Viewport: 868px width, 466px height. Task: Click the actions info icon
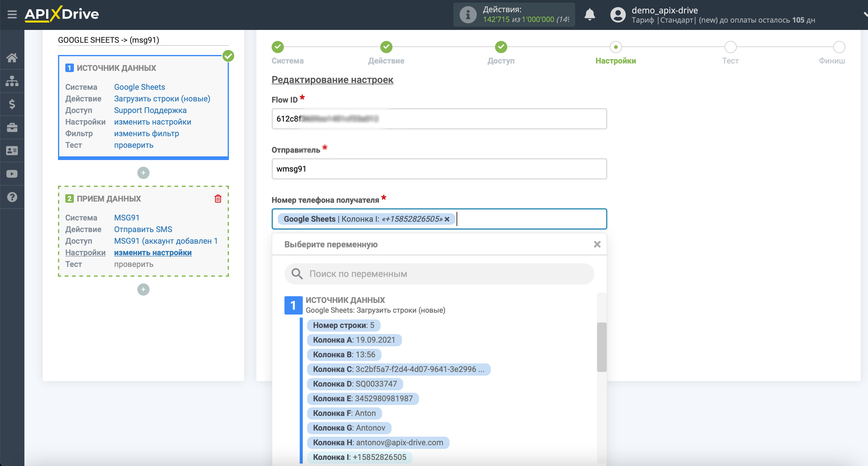point(468,14)
